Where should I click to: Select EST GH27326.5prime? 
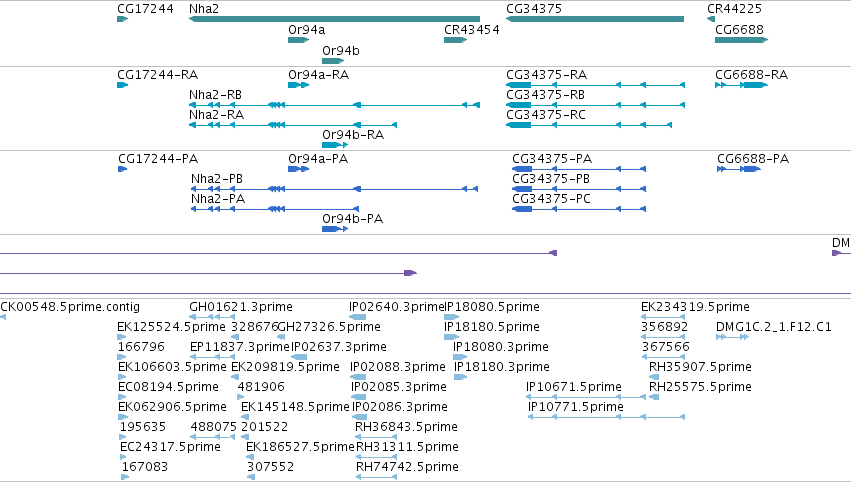pyautogui.click(x=329, y=327)
